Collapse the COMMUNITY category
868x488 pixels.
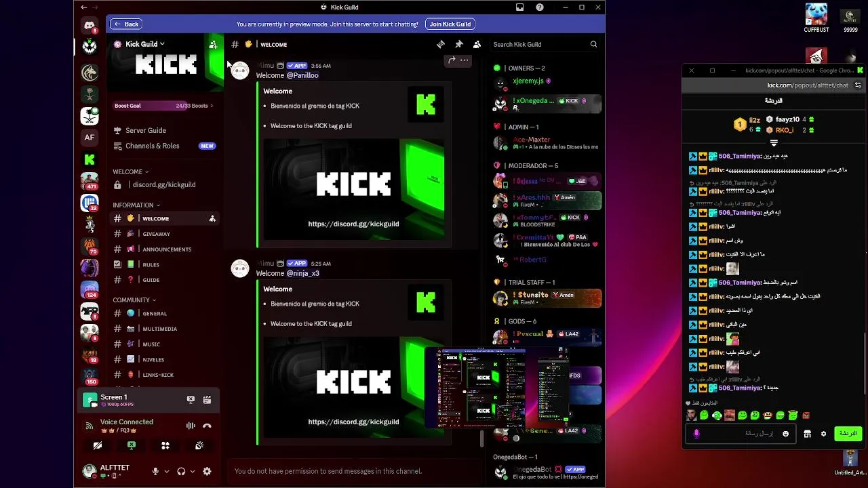pos(134,300)
